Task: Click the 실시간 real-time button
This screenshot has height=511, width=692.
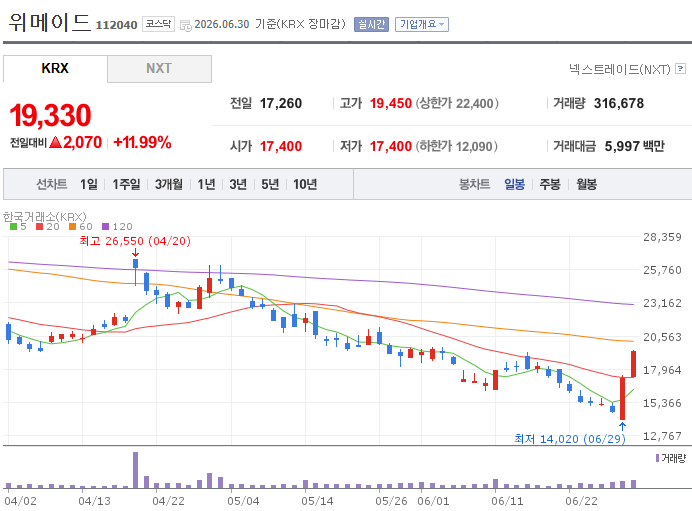Action: click(x=371, y=24)
